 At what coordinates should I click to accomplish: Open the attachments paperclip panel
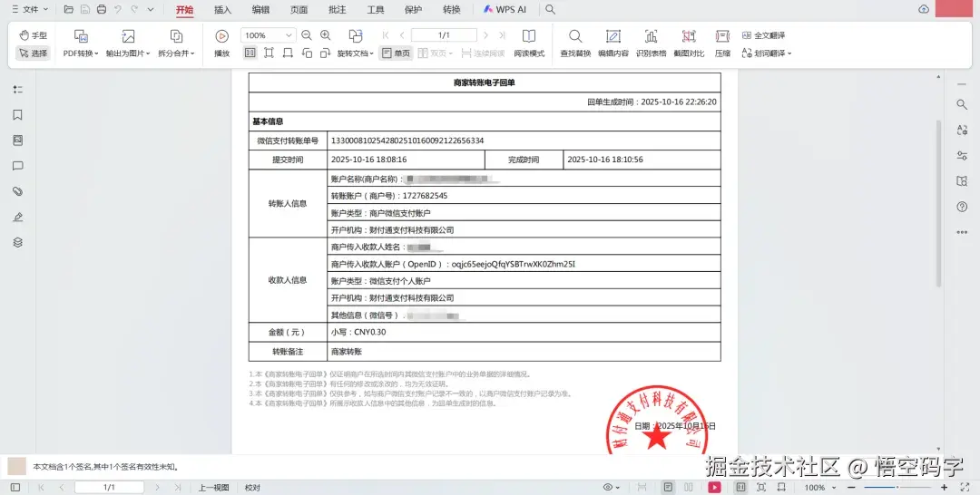(17, 191)
